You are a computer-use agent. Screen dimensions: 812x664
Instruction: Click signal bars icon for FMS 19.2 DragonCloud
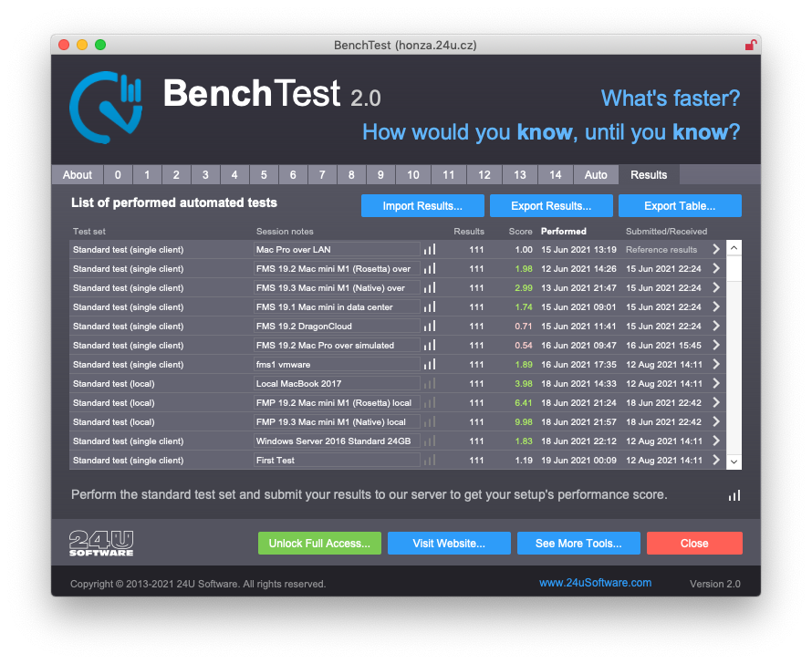[x=430, y=326]
